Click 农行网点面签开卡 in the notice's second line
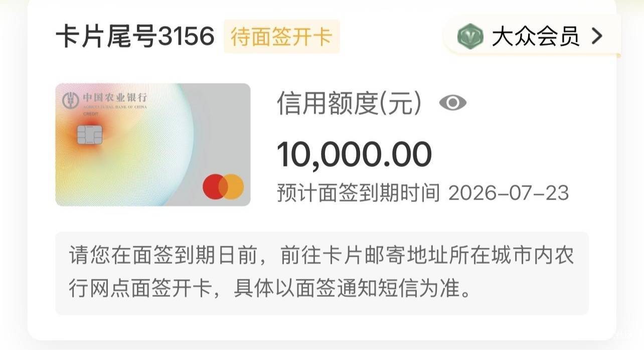644x350 pixels. (140, 290)
